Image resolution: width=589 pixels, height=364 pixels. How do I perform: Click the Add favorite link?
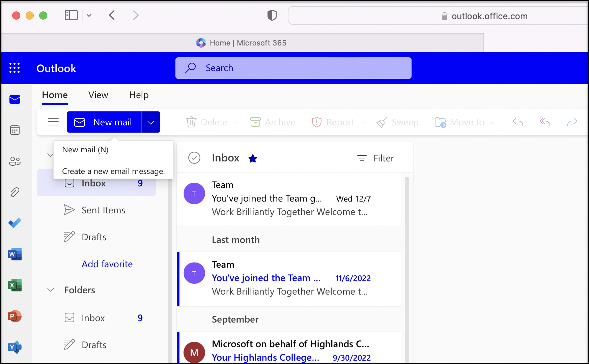point(107,264)
